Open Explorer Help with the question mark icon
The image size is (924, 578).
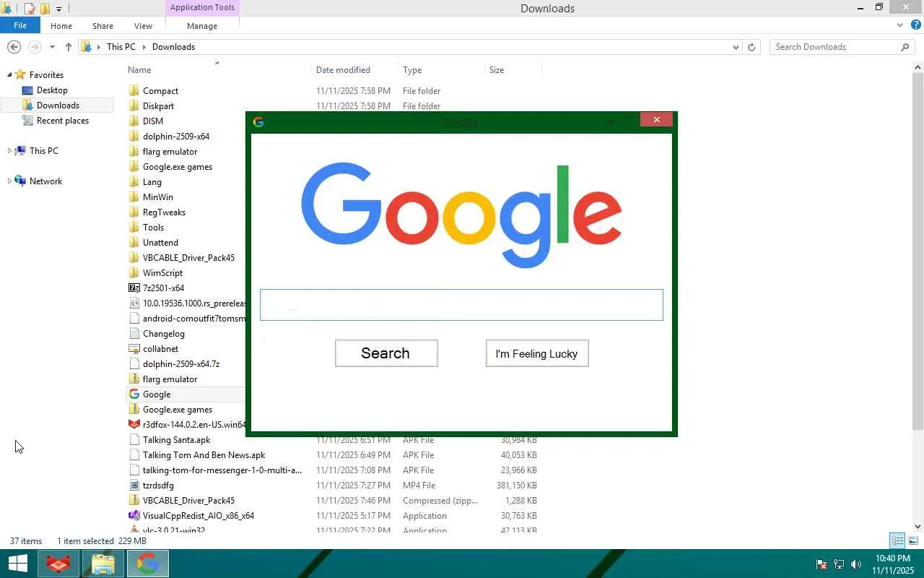(916, 25)
